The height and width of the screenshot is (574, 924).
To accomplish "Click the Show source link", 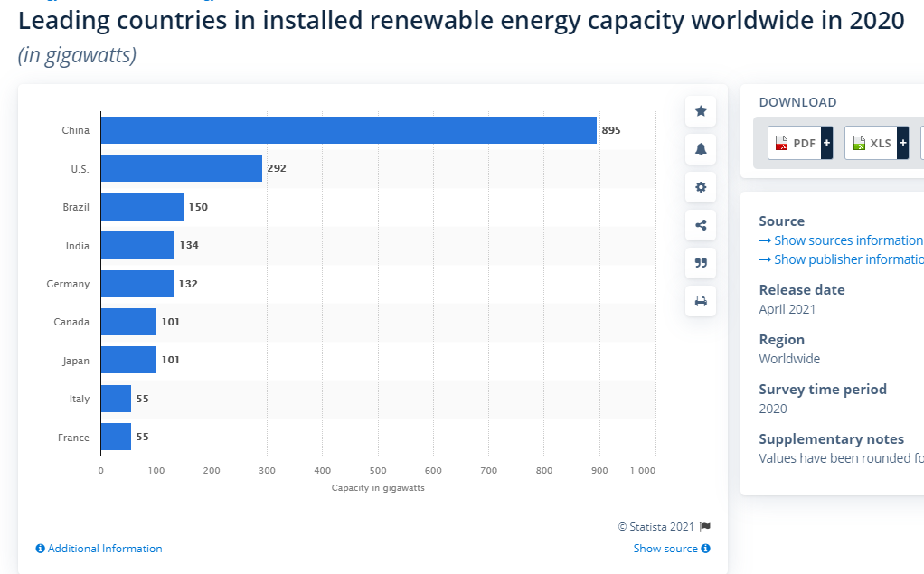I will (665, 549).
